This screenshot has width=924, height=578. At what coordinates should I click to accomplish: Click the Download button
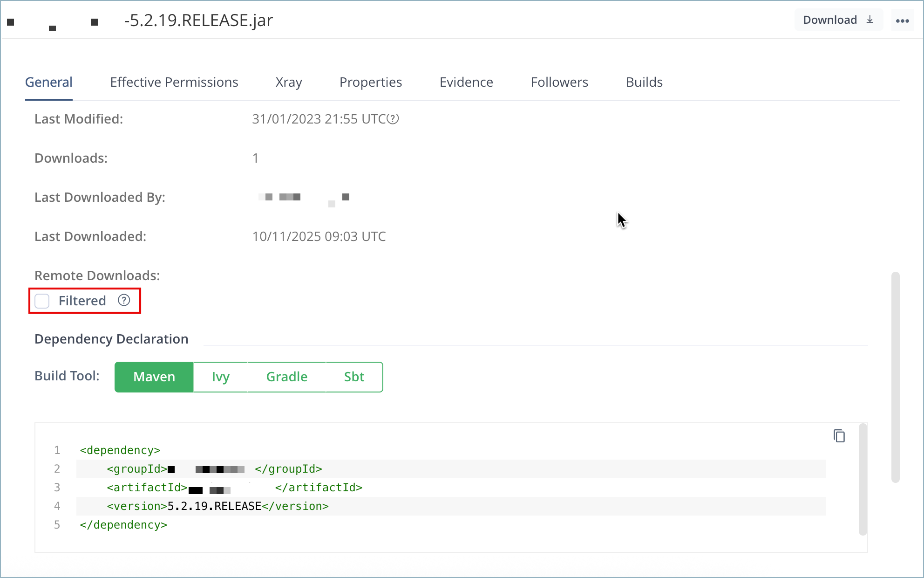click(830, 20)
